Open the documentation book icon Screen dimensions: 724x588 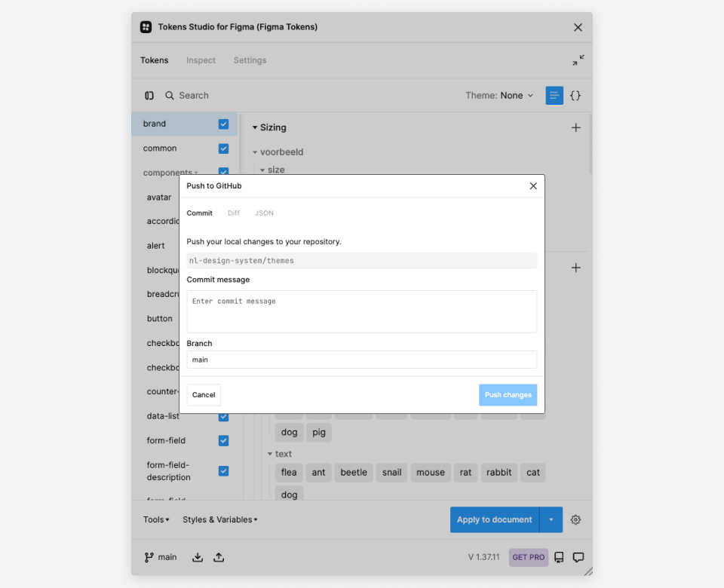(559, 557)
